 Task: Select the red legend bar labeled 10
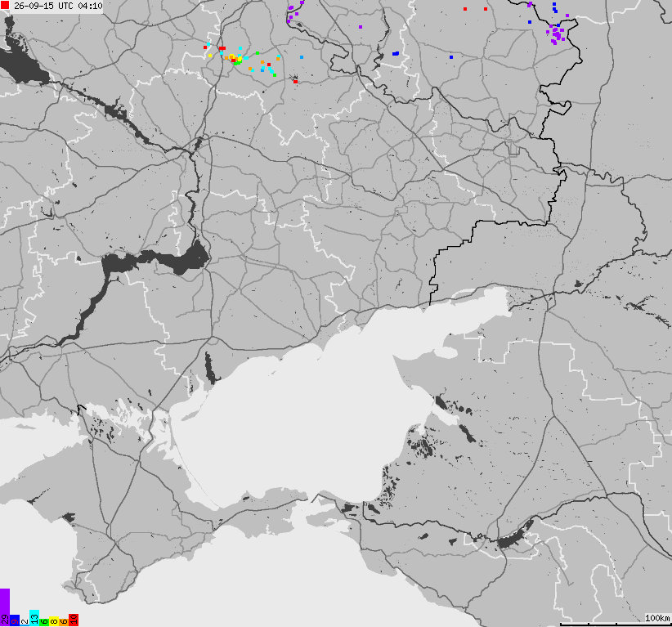coord(74,620)
